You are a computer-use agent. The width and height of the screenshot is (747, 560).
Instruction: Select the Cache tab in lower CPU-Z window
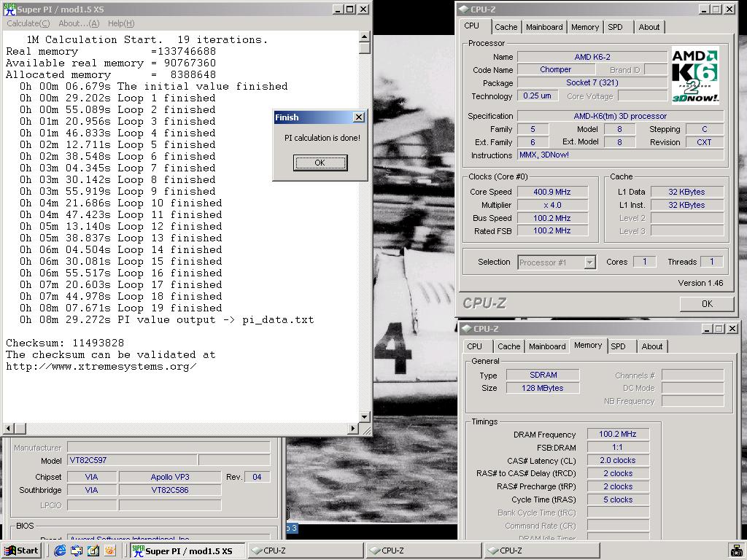pyautogui.click(x=508, y=346)
